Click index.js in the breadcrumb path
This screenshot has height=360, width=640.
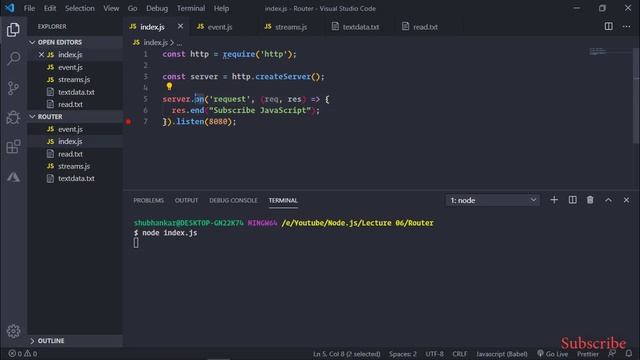(x=155, y=42)
